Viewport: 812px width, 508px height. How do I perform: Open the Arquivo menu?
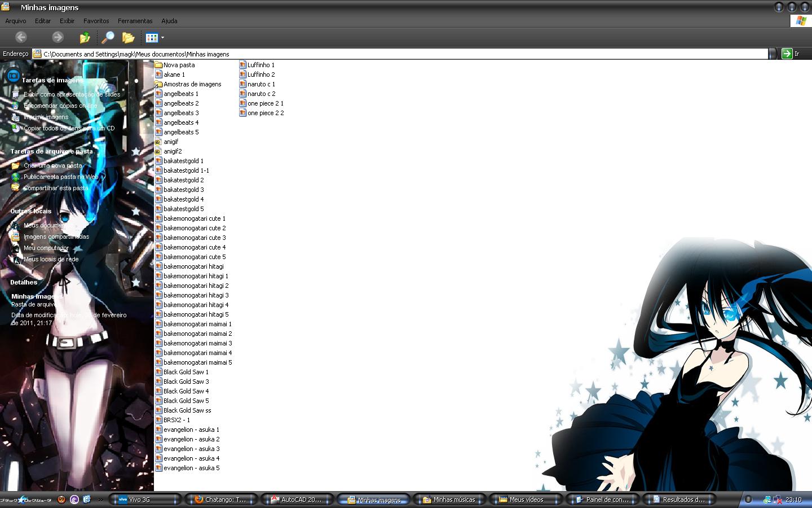16,21
